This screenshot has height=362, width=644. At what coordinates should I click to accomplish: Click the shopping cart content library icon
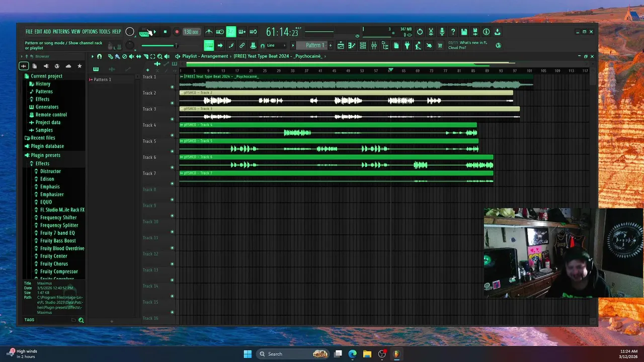440,45
